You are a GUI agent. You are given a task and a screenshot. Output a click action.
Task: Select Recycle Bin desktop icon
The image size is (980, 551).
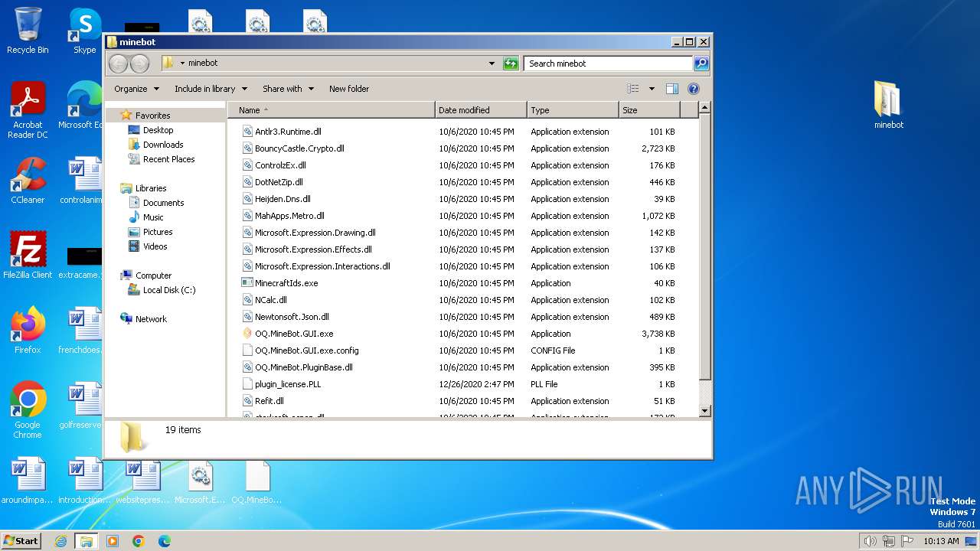(28, 31)
